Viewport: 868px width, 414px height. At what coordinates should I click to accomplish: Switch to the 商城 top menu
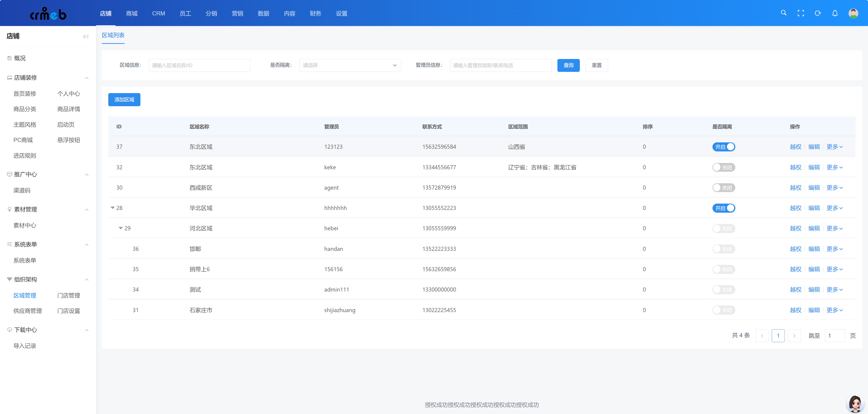pyautogui.click(x=132, y=14)
